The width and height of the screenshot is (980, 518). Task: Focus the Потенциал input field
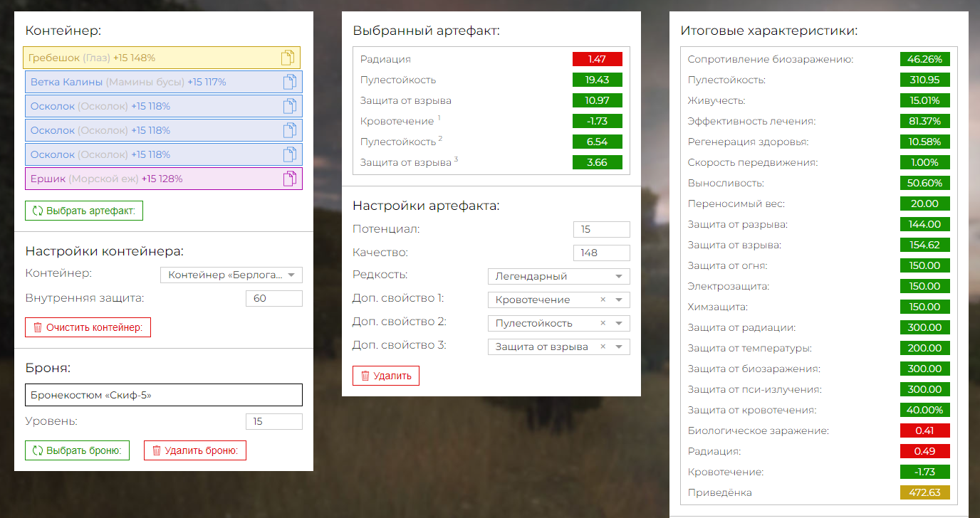pyautogui.click(x=602, y=229)
